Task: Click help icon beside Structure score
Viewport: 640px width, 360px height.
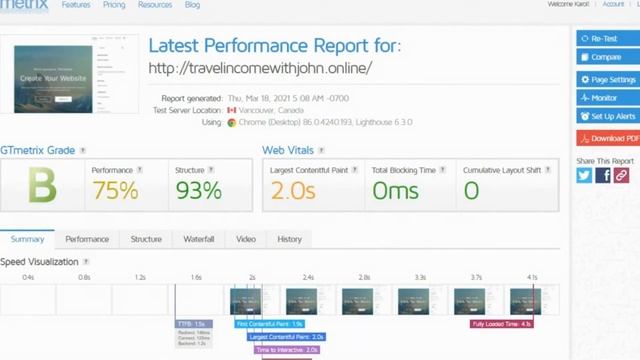Action: tap(211, 170)
